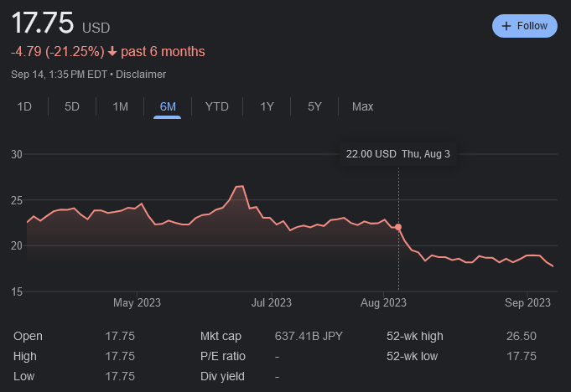Switch chart to YTD view
571x392 pixels.
(216, 106)
